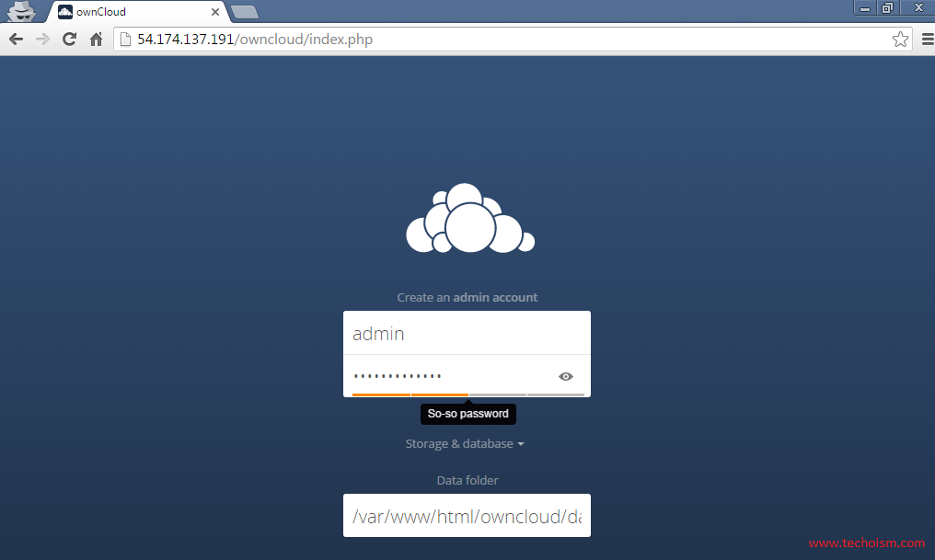The image size is (935, 560).
Task: Switch to the ownCloud browser tab
Action: click(x=138, y=12)
